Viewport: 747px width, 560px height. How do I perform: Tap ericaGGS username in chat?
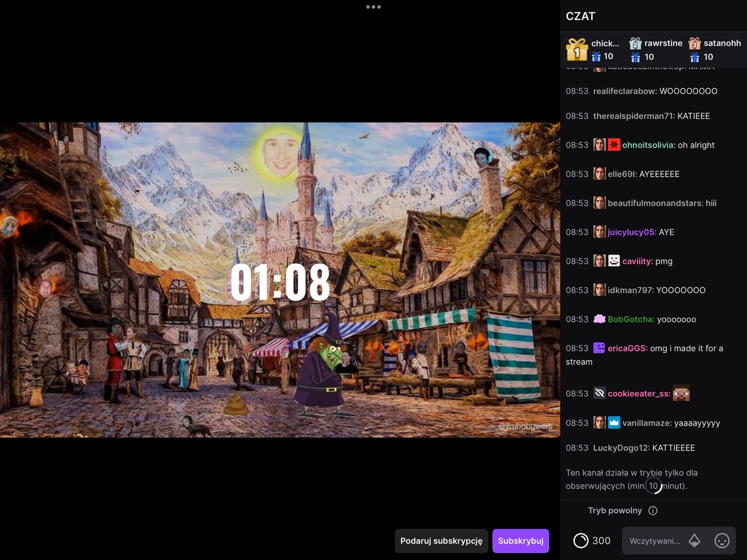627,348
